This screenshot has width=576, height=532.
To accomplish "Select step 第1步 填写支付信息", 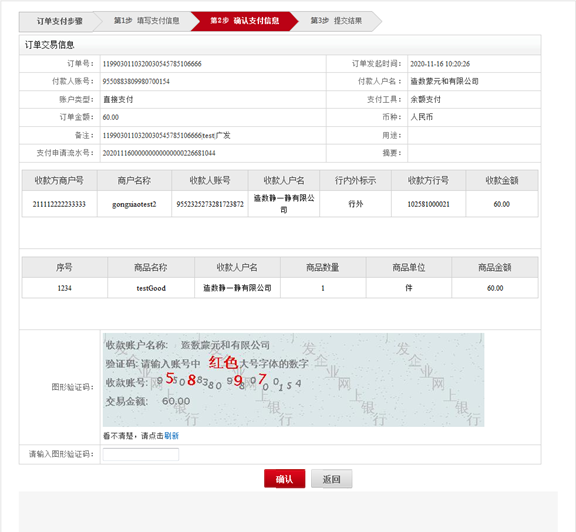I will coord(146,21).
